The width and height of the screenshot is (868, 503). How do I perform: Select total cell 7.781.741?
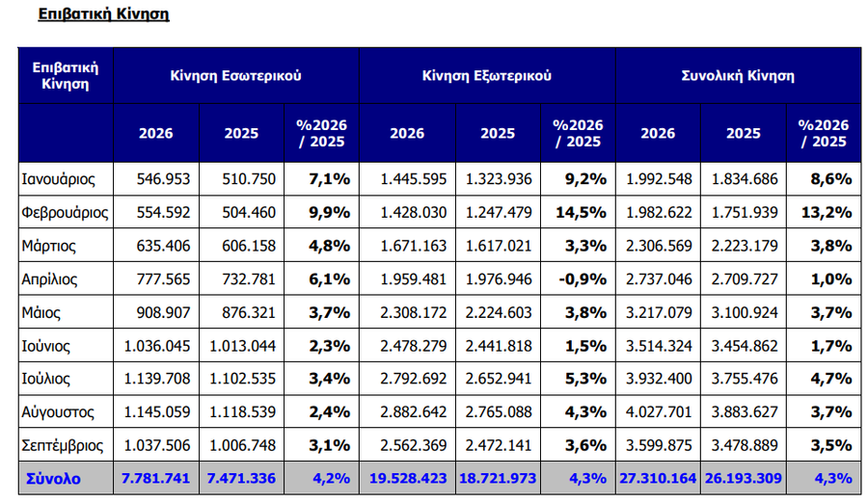pyautogui.click(x=156, y=479)
